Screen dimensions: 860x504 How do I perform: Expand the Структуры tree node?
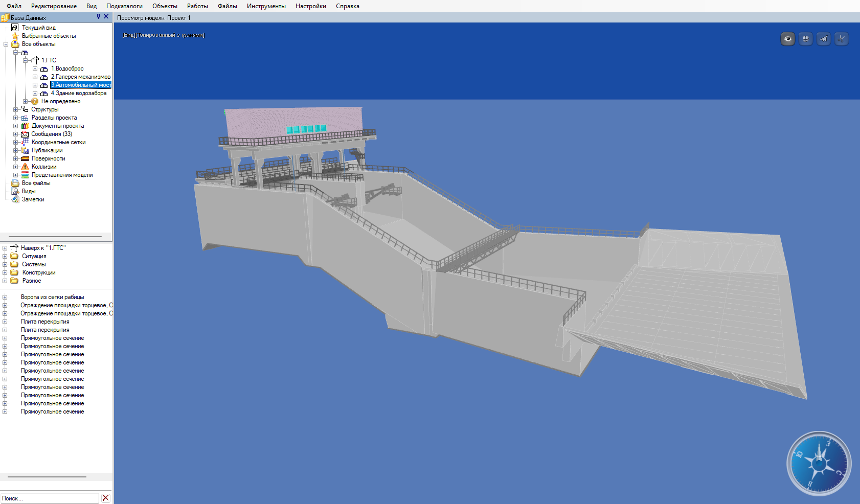[x=15, y=109]
